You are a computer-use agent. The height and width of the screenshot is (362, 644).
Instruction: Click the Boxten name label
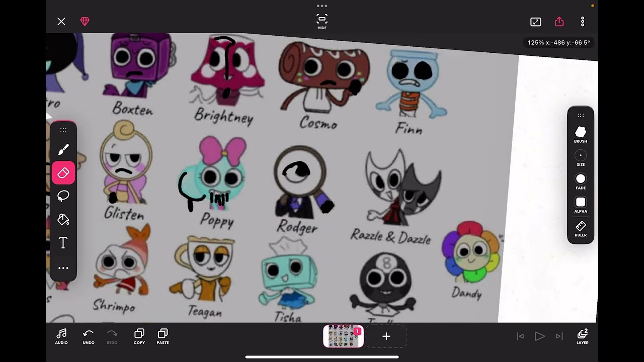pyautogui.click(x=133, y=108)
